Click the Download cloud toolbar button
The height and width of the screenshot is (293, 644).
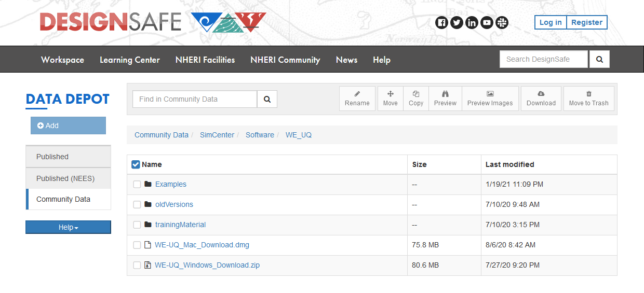pyautogui.click(x=541, y=99)
